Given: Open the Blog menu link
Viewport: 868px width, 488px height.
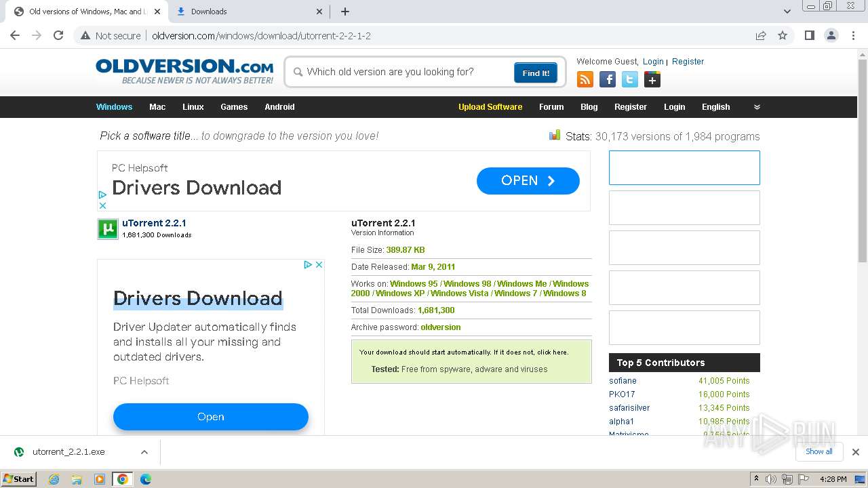Looking at the screenshot, I should click(589, 107).
